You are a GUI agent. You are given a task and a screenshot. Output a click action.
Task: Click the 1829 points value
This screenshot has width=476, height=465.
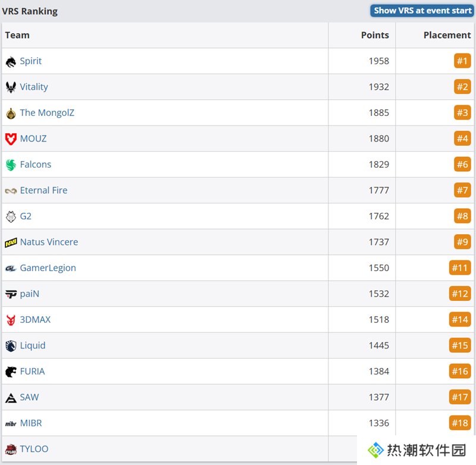coord(379,164)
